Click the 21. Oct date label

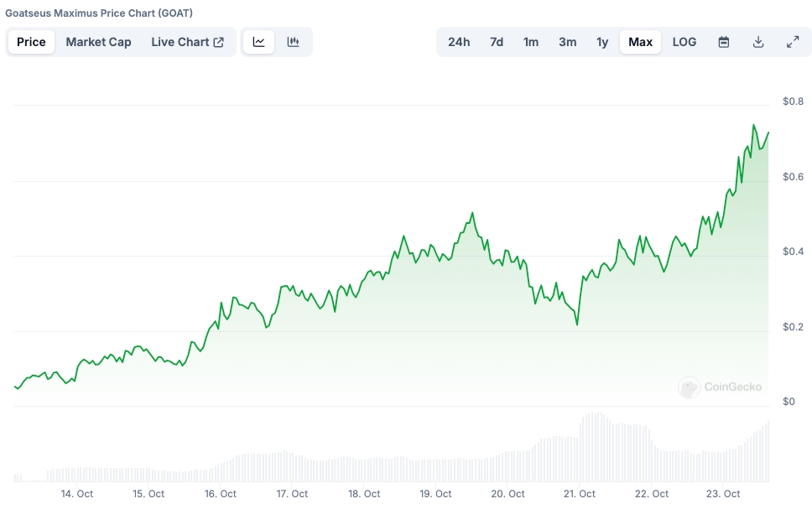(579, 494)
